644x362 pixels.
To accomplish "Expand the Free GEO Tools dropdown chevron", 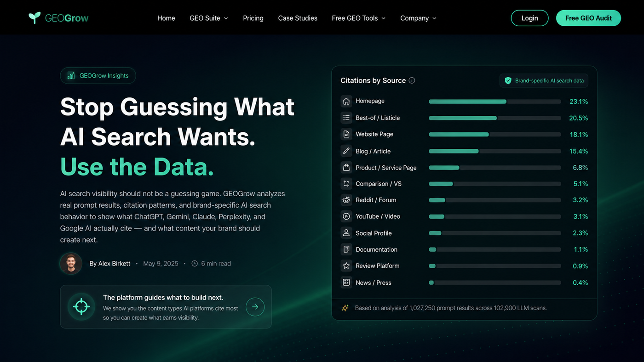I will tap(384, 18).
